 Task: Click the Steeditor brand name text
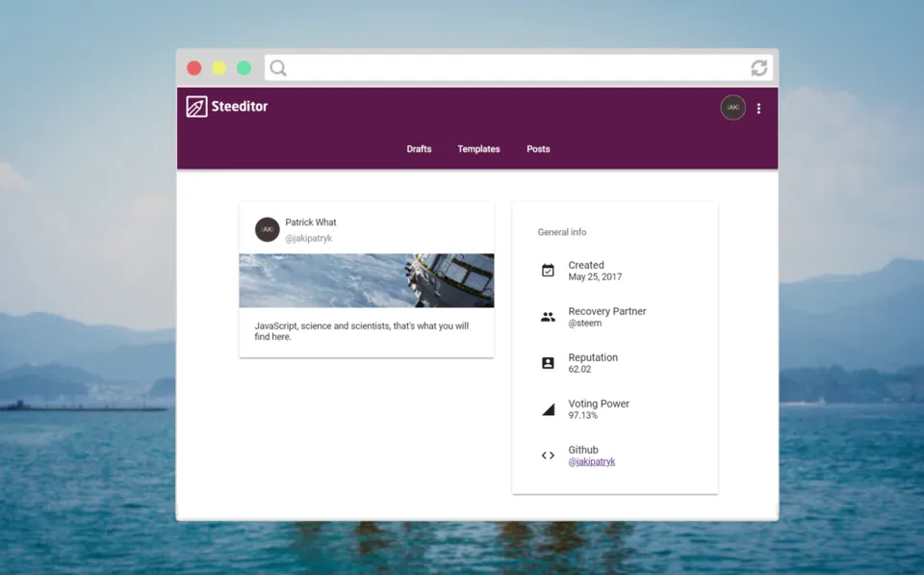[x=240, y=106]
